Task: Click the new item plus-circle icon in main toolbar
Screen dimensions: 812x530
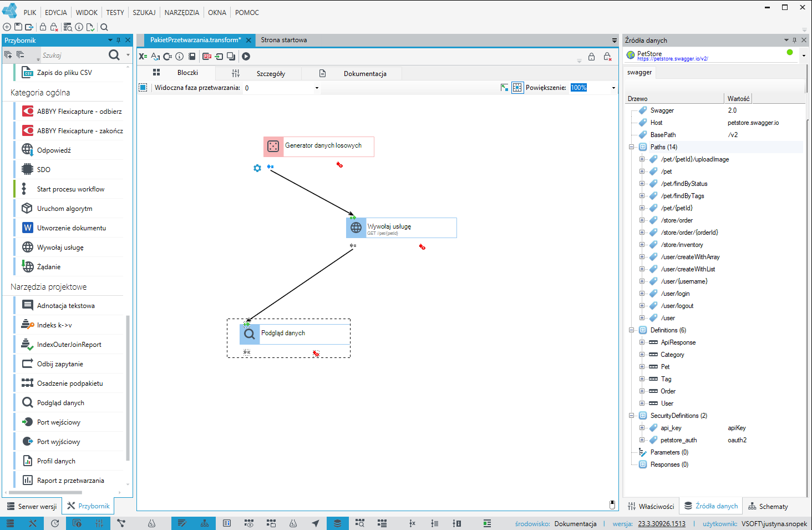Action: click(x=7, y=27)
